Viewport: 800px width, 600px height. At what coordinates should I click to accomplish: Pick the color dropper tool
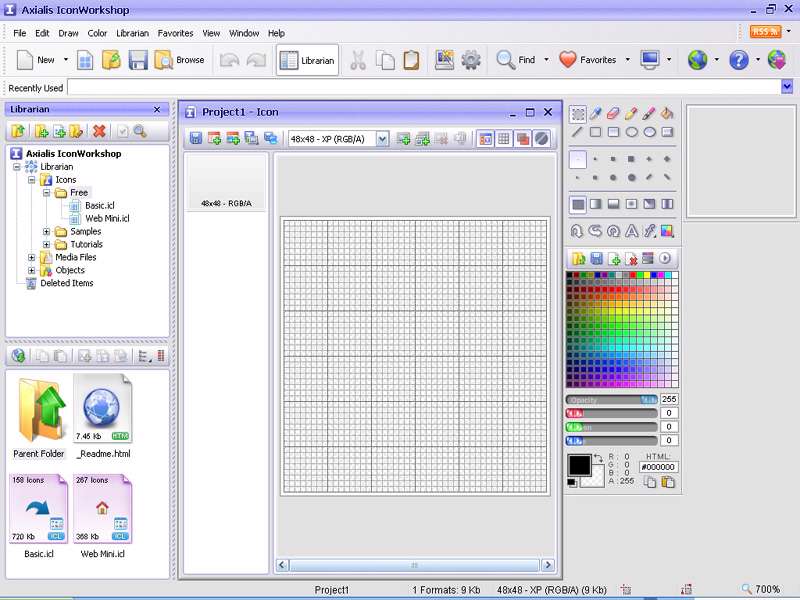[595, 113]
